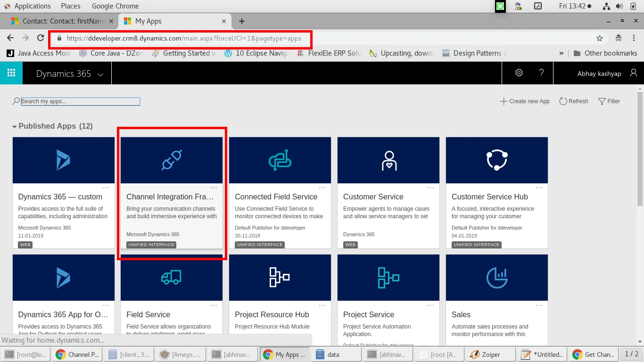Open the Filter option
The width and height of the screenshot is (644, 362).
pyautogui.click(x=609, y=101)
